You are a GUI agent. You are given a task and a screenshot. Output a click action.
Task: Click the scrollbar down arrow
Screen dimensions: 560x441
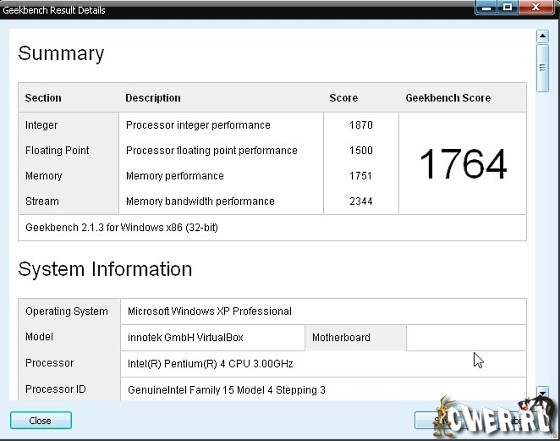click(x=542, y=392)
